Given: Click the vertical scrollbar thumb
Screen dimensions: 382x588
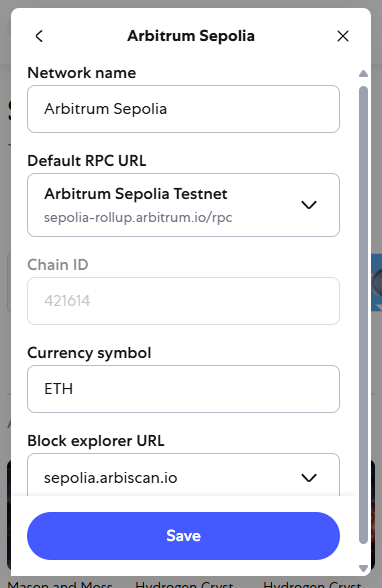Looking at the screenshot, I should 363,315.
